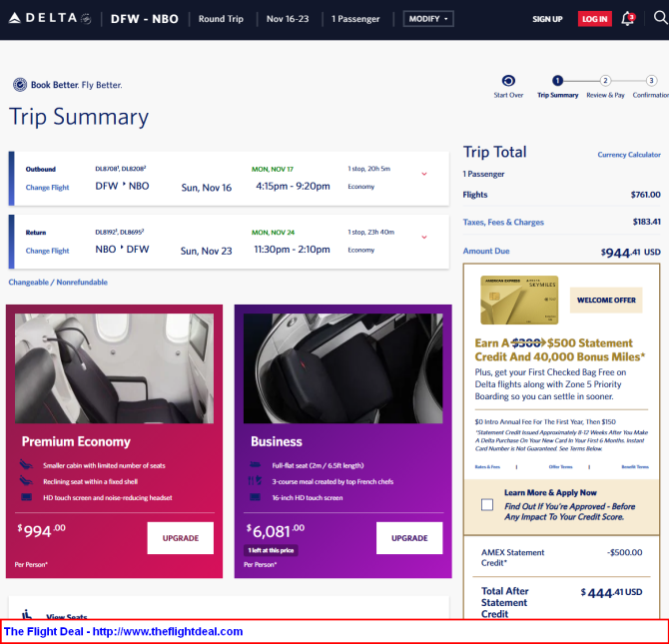
Task: Open notifications bell icon
Action: coord(628,18)
